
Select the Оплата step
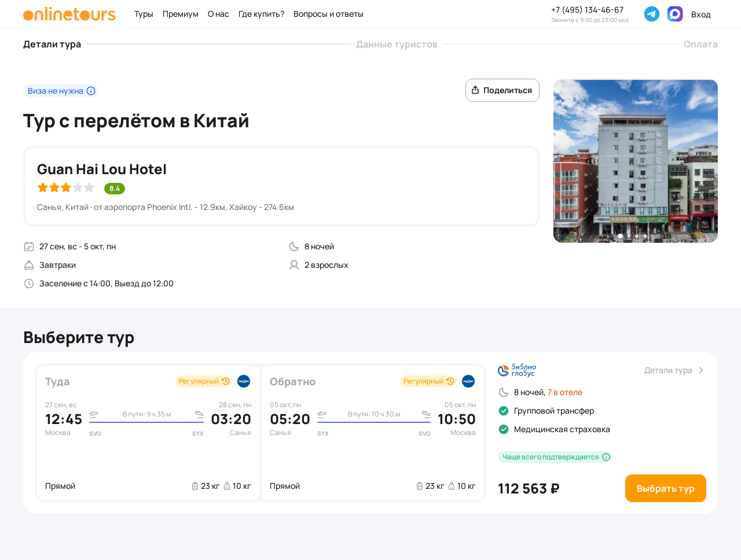[700, 44]
